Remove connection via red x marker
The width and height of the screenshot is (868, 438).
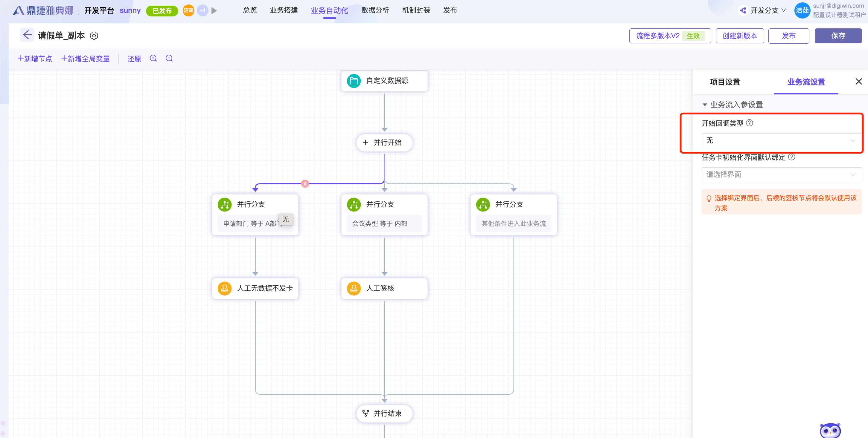click(305, 184)
